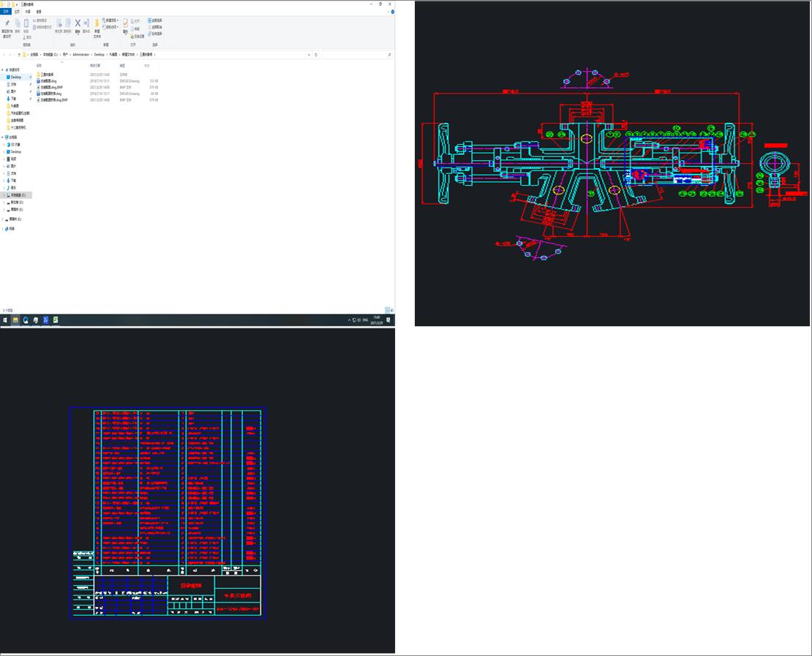Click the red X Delete icon in ribbon

(78, 25)
